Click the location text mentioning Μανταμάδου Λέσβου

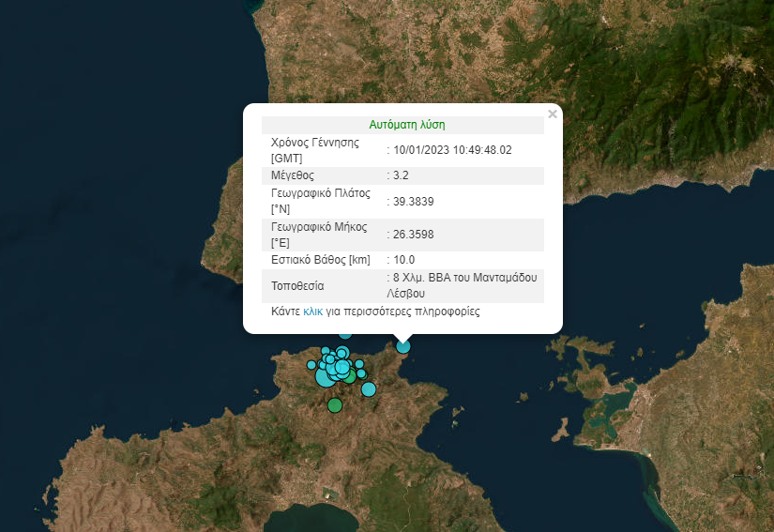[462, 285]
